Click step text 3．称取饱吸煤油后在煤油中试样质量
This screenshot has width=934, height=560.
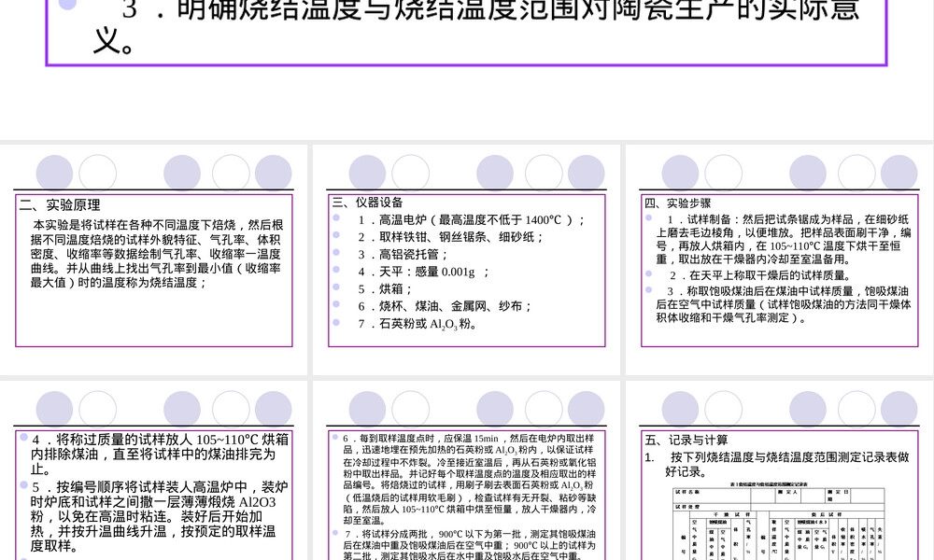pos(784,304)
